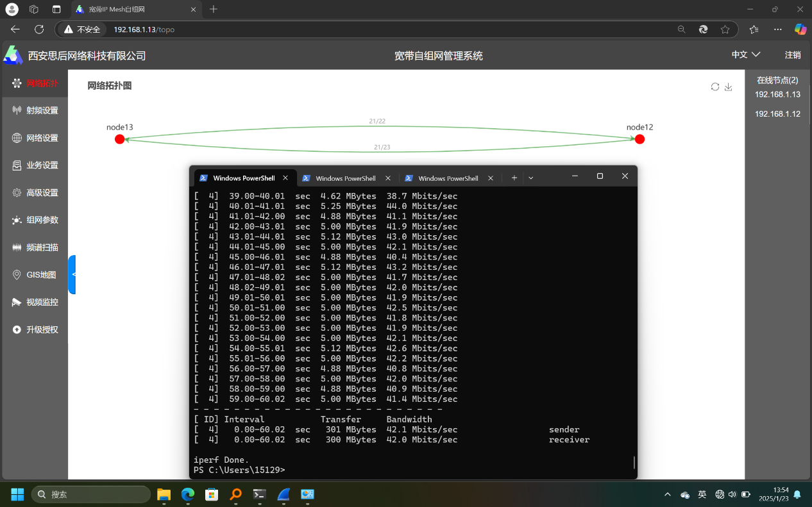Image resolution: width=812 pixels, height=507 pixels.
Task: Switch to the second Windows PowerShell tab
Action: coord(346,178)
